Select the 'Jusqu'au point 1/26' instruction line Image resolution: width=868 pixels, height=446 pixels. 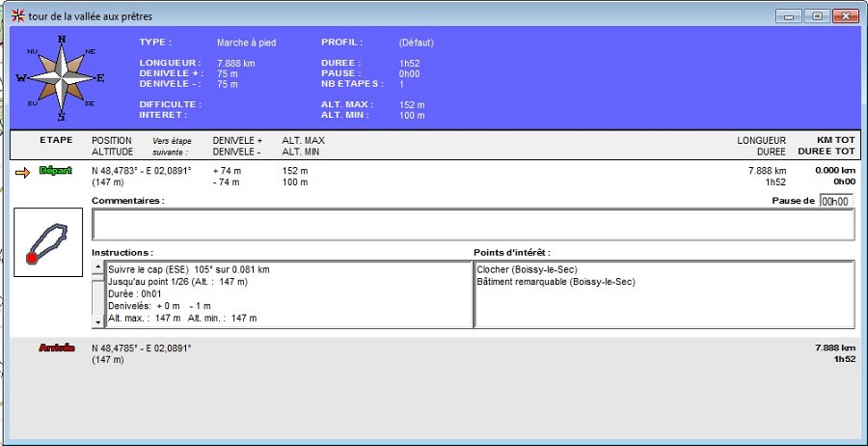tap(177, 282)
